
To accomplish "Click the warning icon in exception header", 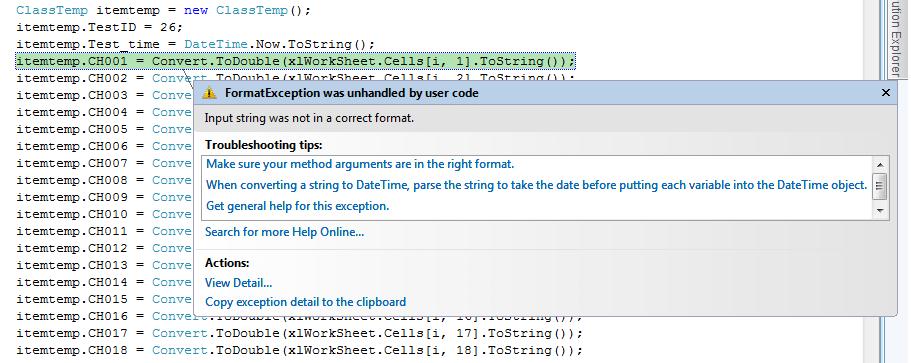I will tap(209, 93).
